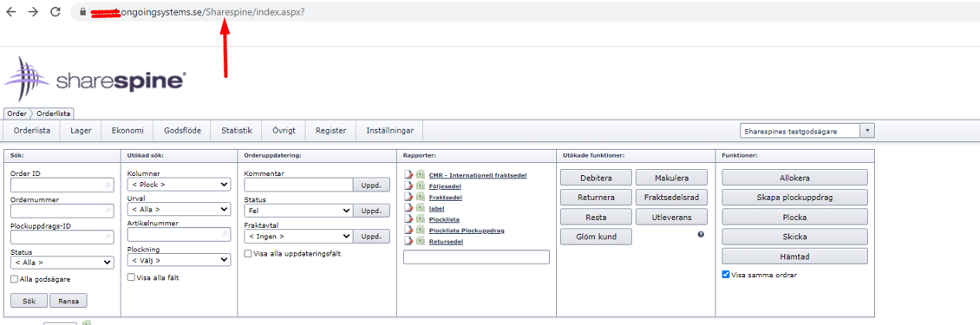Click the Fraktsedelsrad button
The height and width of the screenshot is (325, 980).
(672, 198)
